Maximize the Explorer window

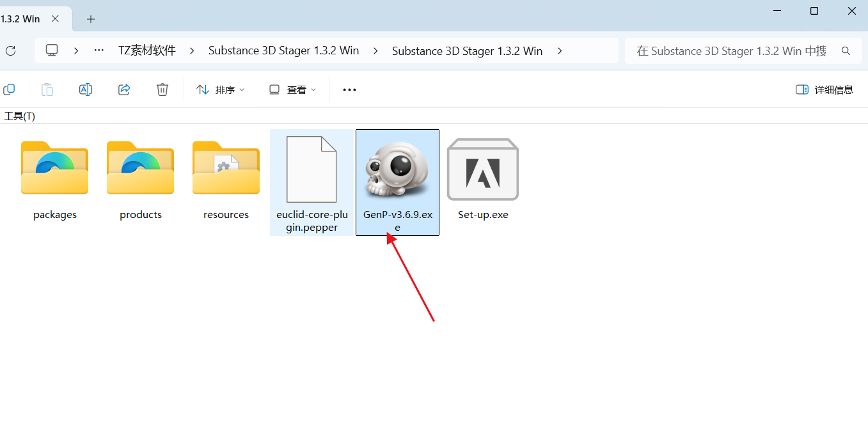814,12
